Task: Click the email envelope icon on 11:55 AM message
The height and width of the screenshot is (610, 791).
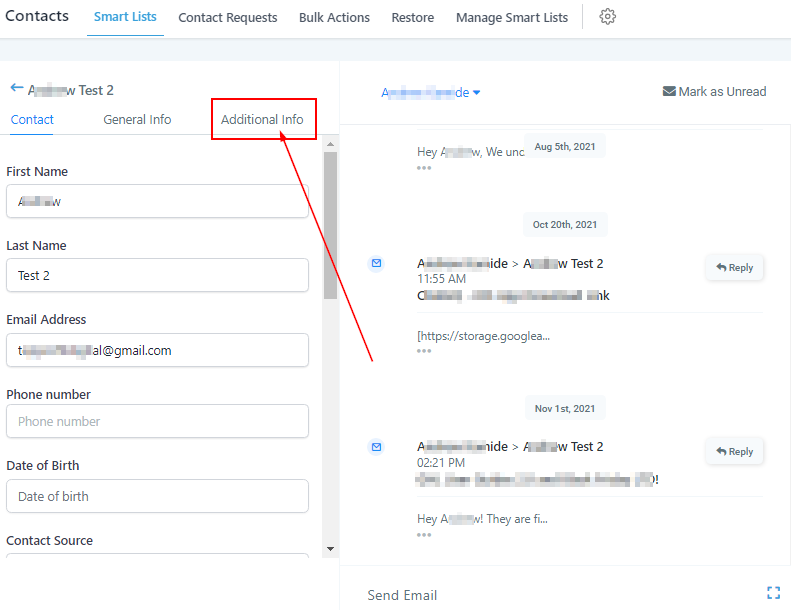Action: point(376,263)
